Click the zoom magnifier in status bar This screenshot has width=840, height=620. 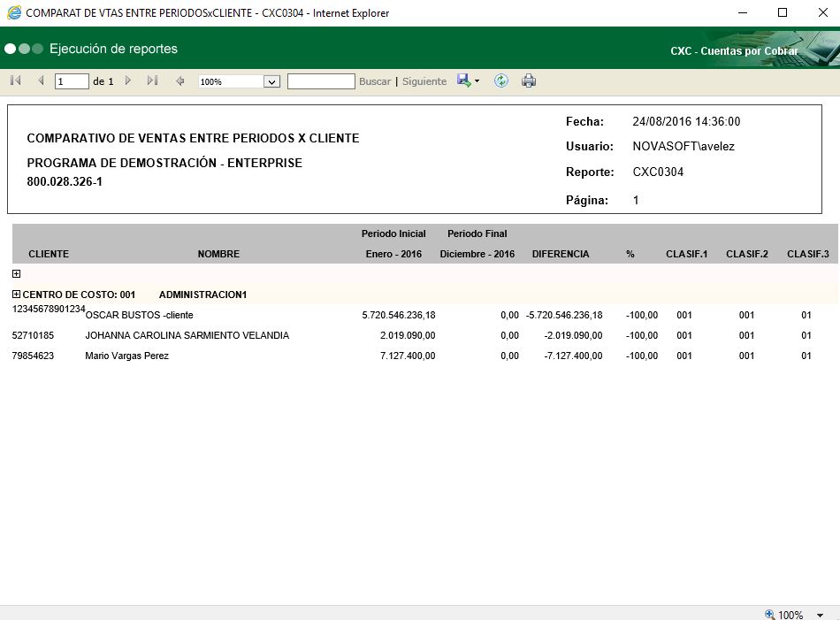coord(770,614)
